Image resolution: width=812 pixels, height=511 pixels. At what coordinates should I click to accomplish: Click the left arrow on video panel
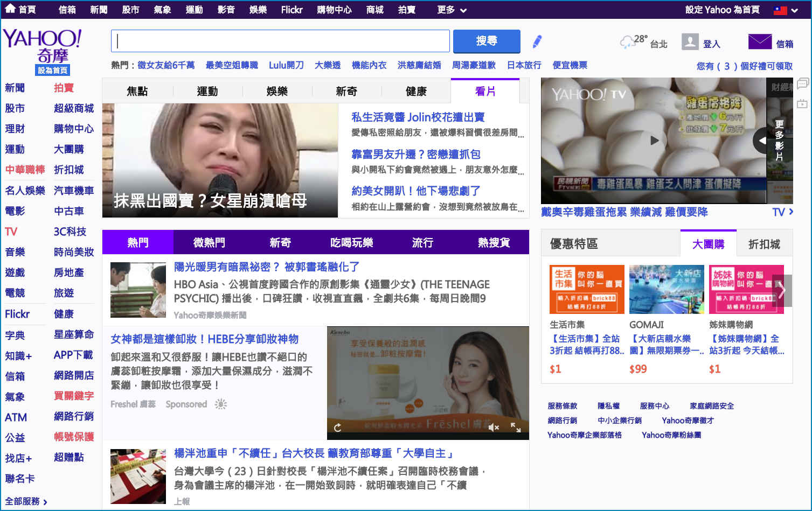761,141
